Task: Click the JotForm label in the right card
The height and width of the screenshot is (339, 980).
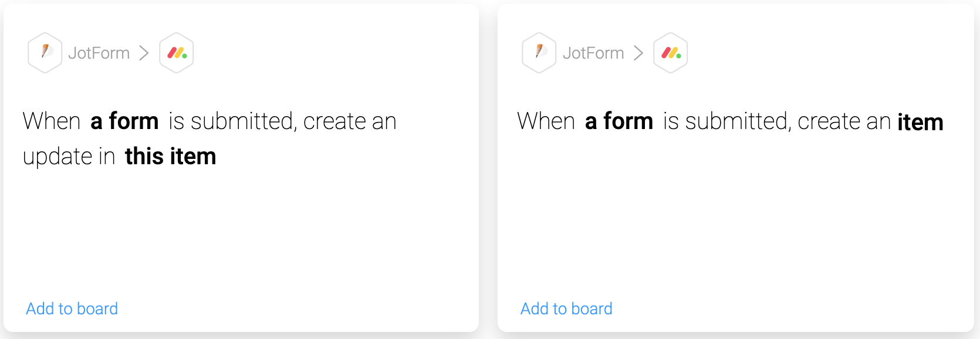Action: click(x=593, y=53)
